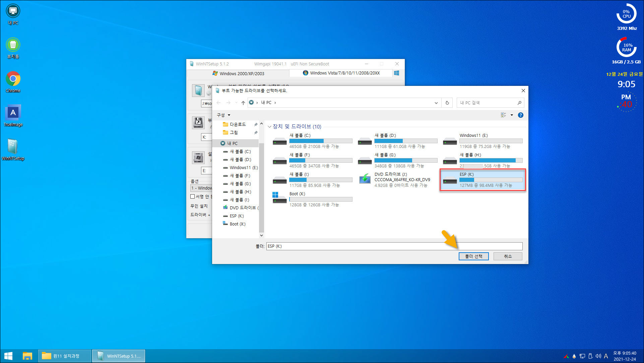Click the refresh button beside address bar
The width and height of the screenshot is (644, 363).
(x=447, y=103)
